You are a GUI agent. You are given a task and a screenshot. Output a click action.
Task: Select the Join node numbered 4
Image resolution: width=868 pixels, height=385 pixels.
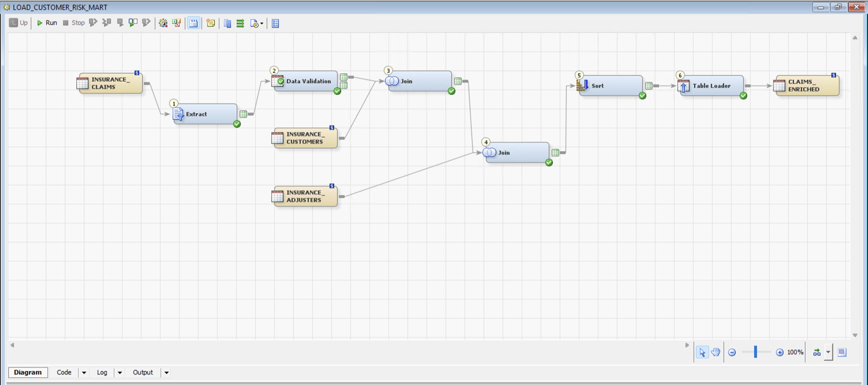pos(517,152)
